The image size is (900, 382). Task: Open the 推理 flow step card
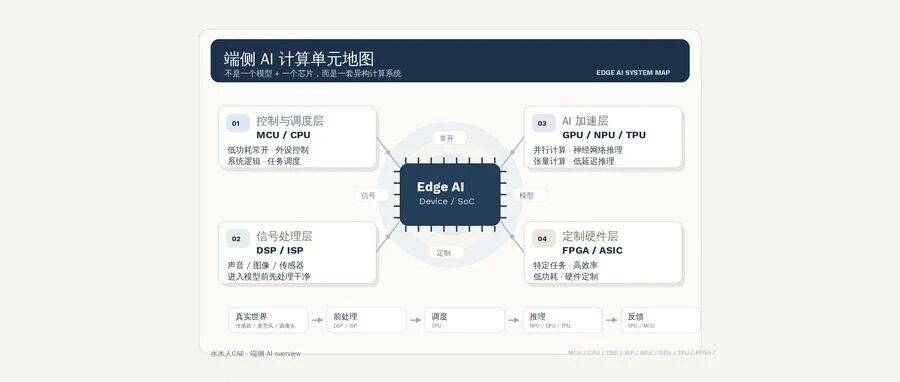click(x=562, y=320)
